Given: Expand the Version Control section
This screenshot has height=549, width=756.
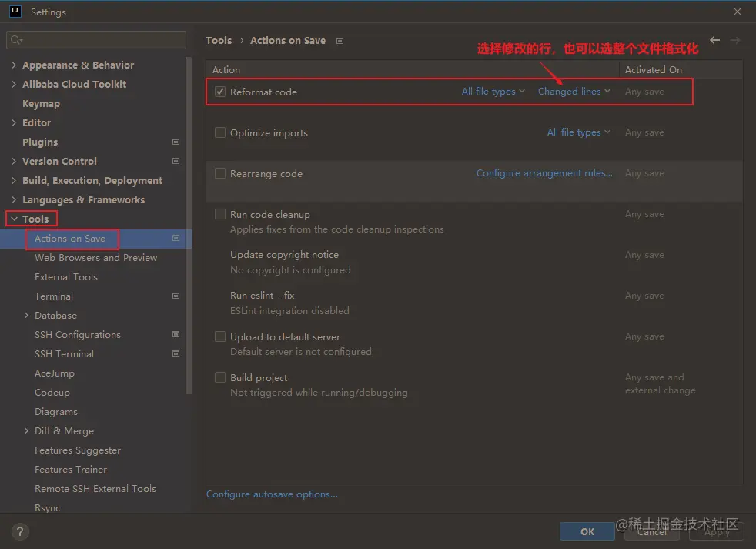Looking at the screenshot, I should (14, 161).
